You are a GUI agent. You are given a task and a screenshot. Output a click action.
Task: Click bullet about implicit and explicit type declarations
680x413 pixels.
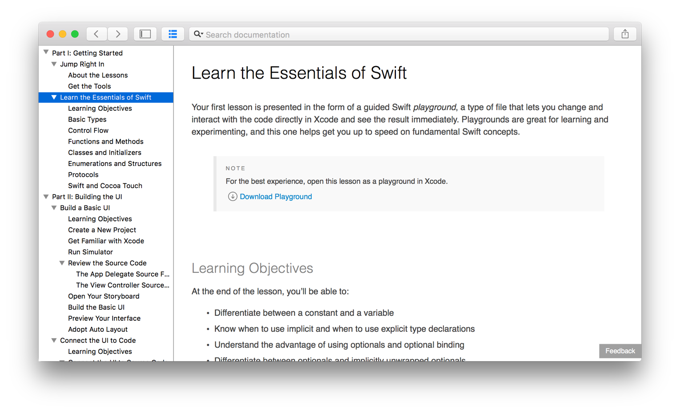point(344,329)
